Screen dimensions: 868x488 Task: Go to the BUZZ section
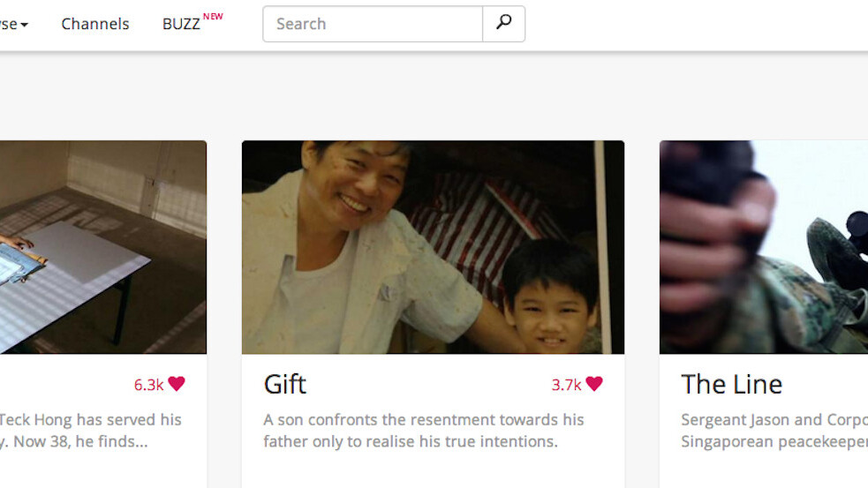pos(181,24)
